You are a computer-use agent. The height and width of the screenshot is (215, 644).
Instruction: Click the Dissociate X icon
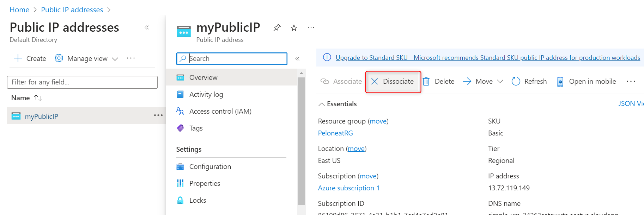[x=375, y=82]
